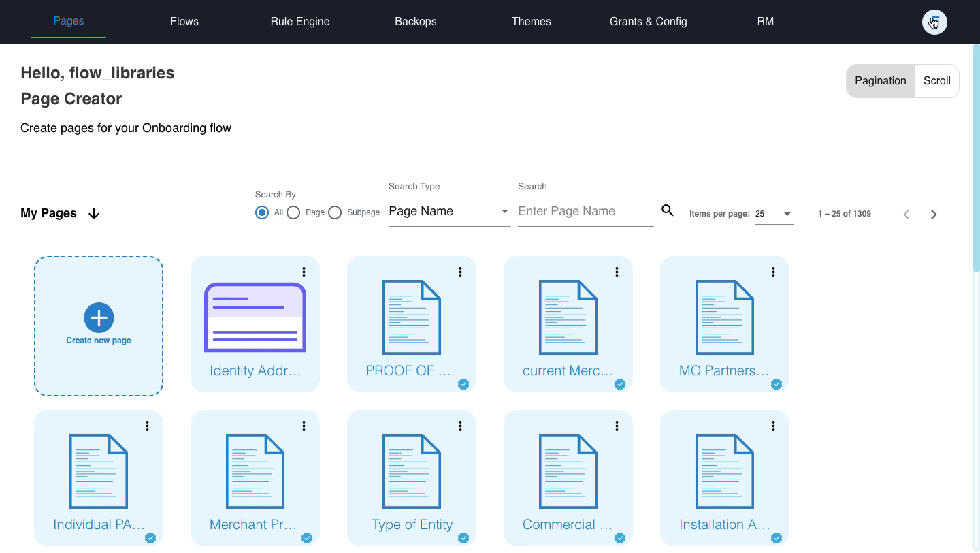Click the sort arrow next to My Pages

[94, 213]
